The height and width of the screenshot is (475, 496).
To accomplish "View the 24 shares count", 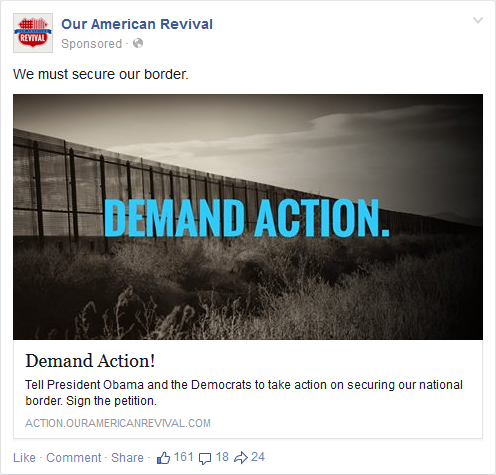I will coord(258,457).
